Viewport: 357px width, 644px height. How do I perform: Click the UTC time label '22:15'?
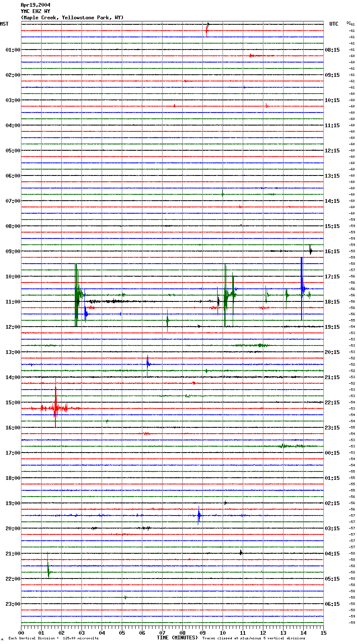(332, 403)
